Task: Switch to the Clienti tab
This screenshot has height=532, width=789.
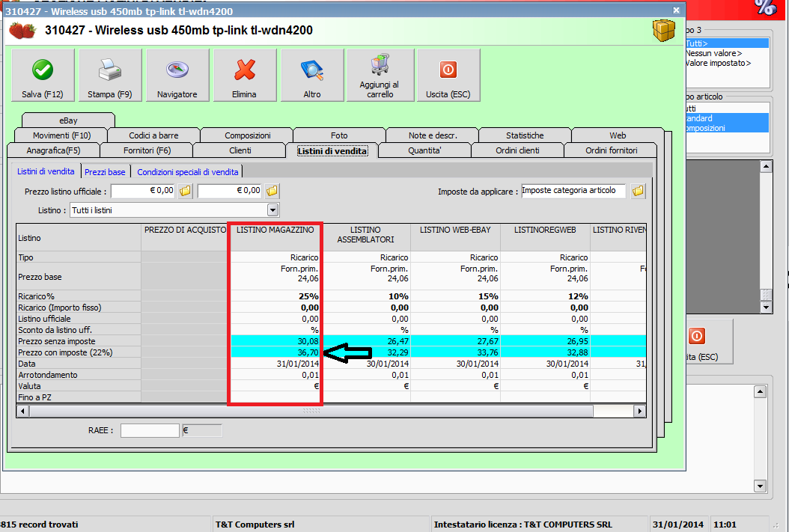Action: click(240, 150)
